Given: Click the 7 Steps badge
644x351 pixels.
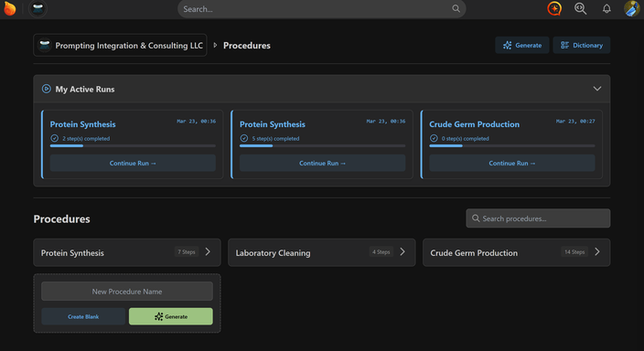Looking at the screenshot, I should coord(187,251).
